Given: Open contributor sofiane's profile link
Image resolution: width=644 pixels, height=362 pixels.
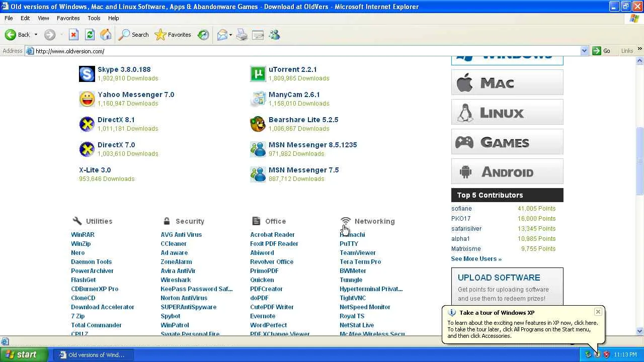Looking at the screenshot, I should tap(461, 209).
